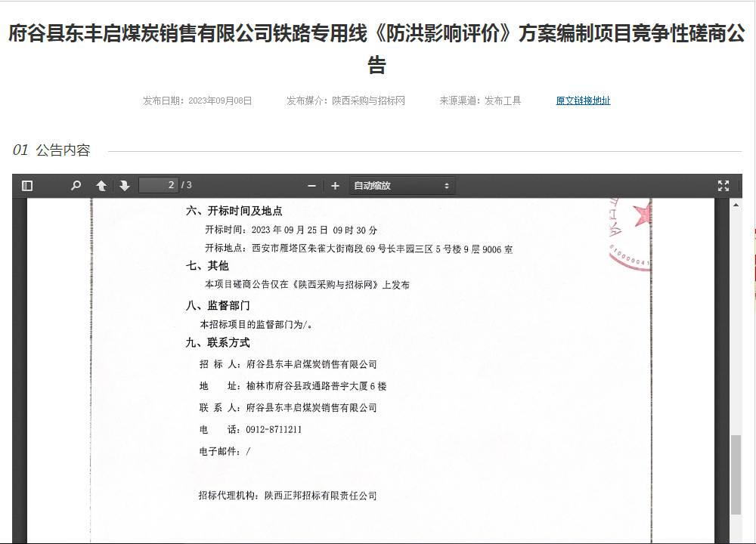This screenshot has width=756, height=544.
Task: Click the 本招标项目的监督部门为 line
Action: point(256,324)
